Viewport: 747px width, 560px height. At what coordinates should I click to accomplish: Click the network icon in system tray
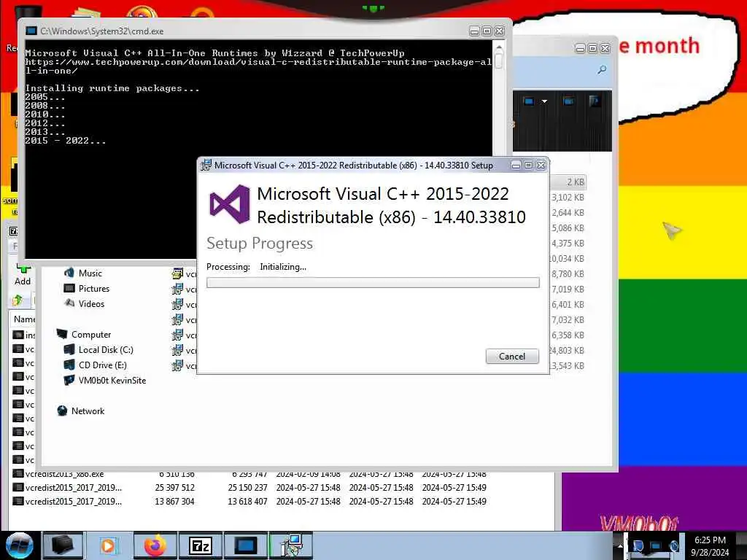(657, 545)
